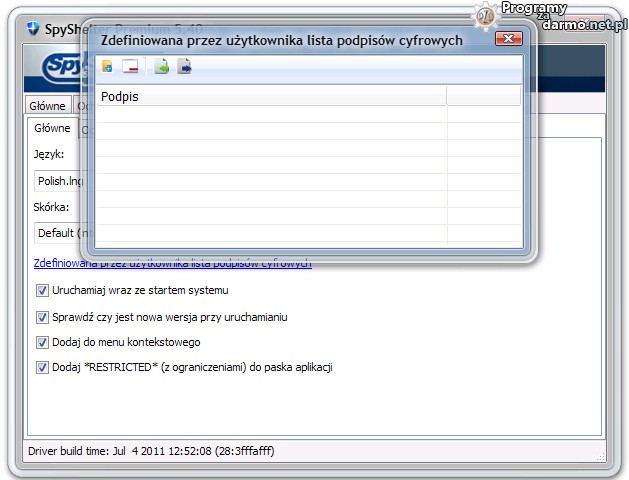Open the 'Zdefiniowana przez użytkownika lista' link
Image resolution: width=629 pixels, height=480 pixels.
172,263
